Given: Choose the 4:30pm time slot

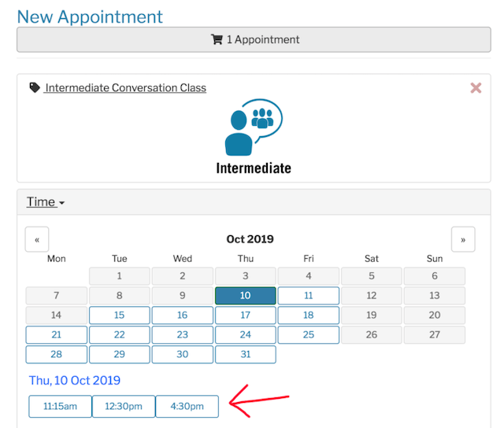Looking at the screenshot, I should point(187,406).
